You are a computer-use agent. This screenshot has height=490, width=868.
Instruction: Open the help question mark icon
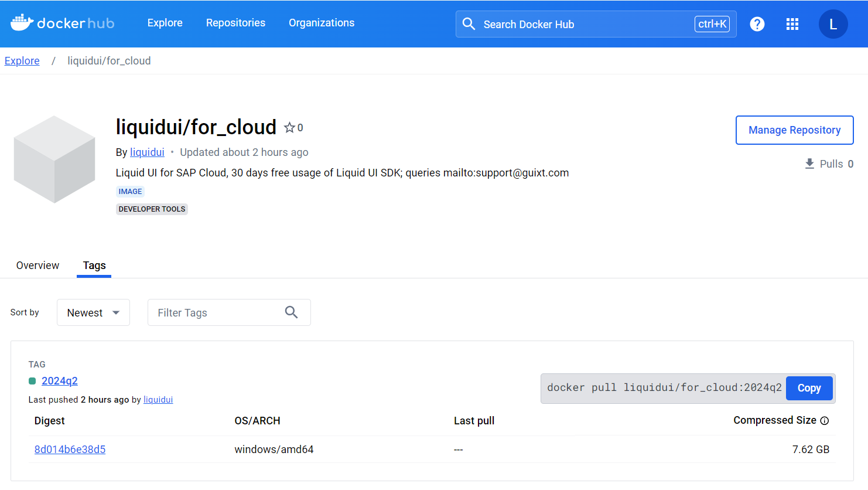click(757, 24)
